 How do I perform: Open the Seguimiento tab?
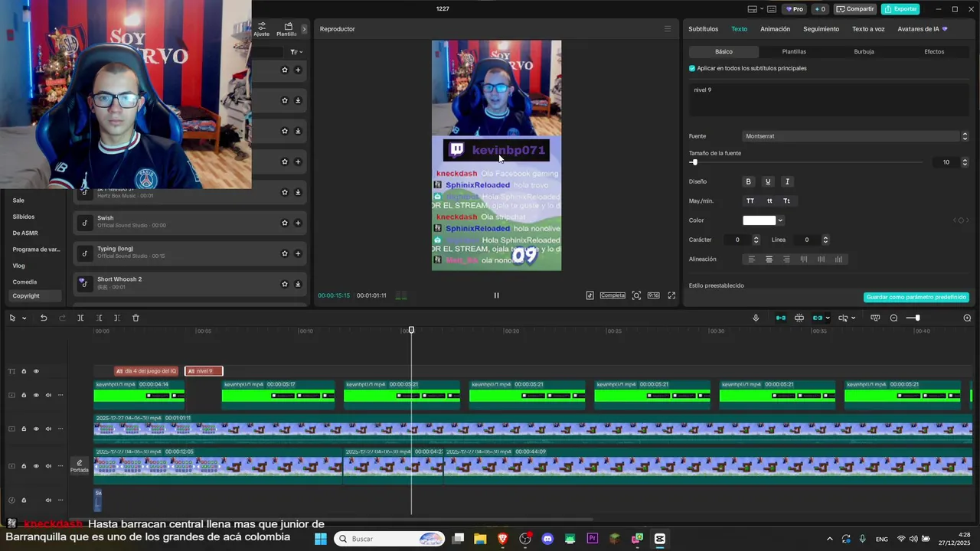click(x=821, y=29)
